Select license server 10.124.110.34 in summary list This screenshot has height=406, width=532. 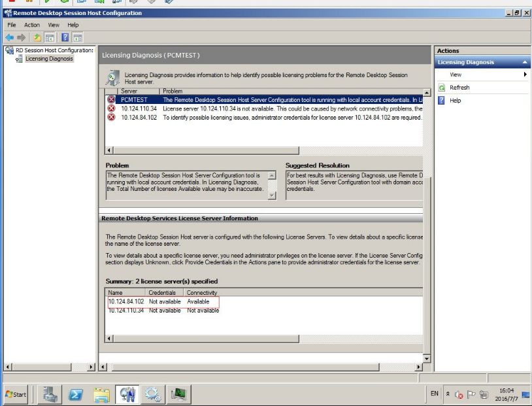(x=163, y=311)
